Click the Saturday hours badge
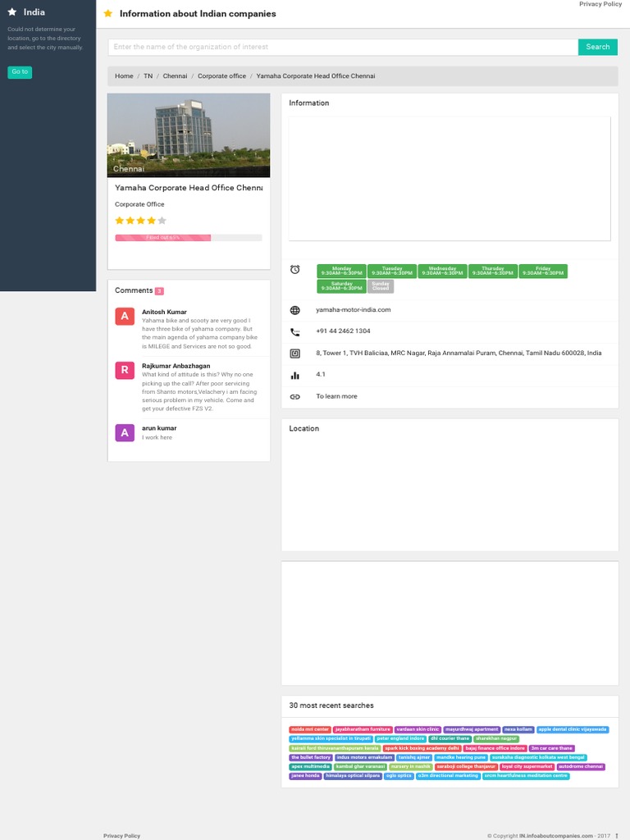Image resolution: width=630 pixels, height=840 pixels. point(342,286)
